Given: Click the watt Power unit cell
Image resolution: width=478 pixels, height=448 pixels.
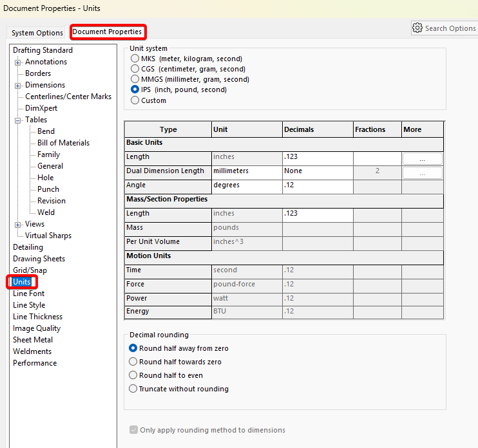Looking at the screenshot, I should click(247, 299).
